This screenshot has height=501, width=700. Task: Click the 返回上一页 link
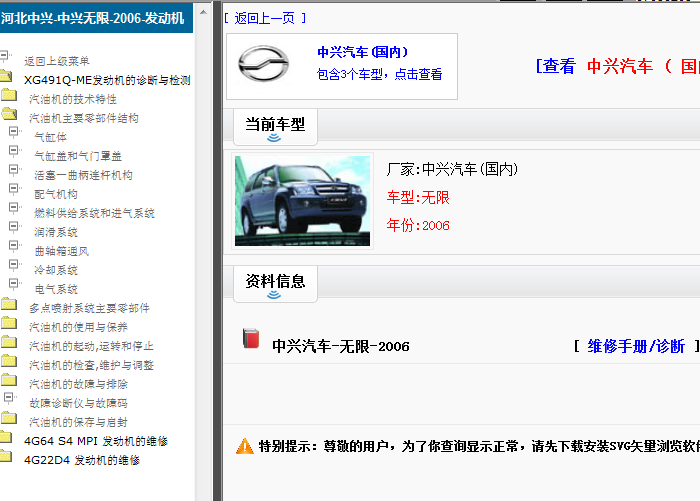pos(265,18)
